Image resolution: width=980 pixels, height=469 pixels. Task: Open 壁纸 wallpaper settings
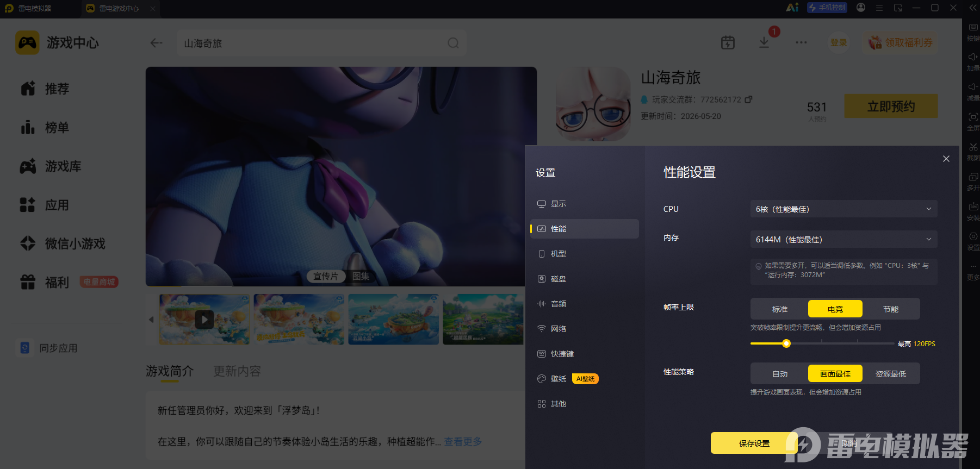pyautogui.click(x=585, y=379)
